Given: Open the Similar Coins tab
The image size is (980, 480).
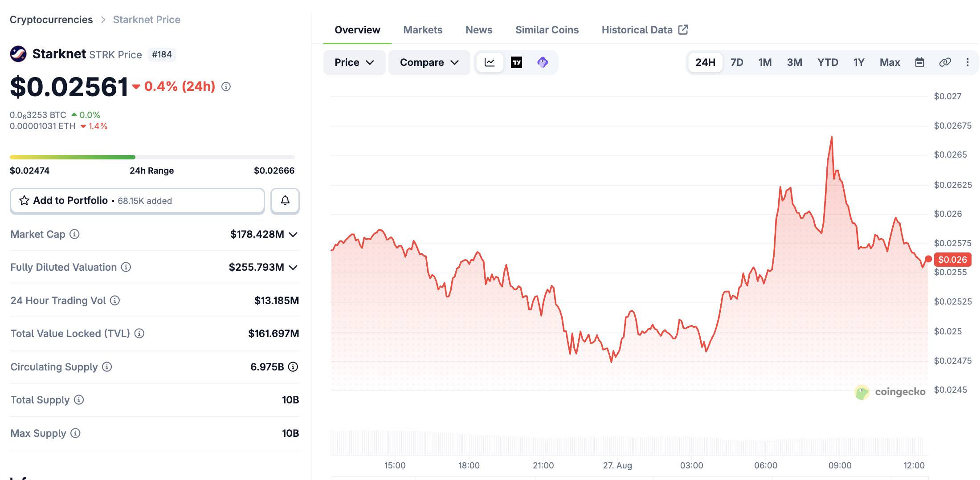Looking at the screenshot, I should 547,30.
